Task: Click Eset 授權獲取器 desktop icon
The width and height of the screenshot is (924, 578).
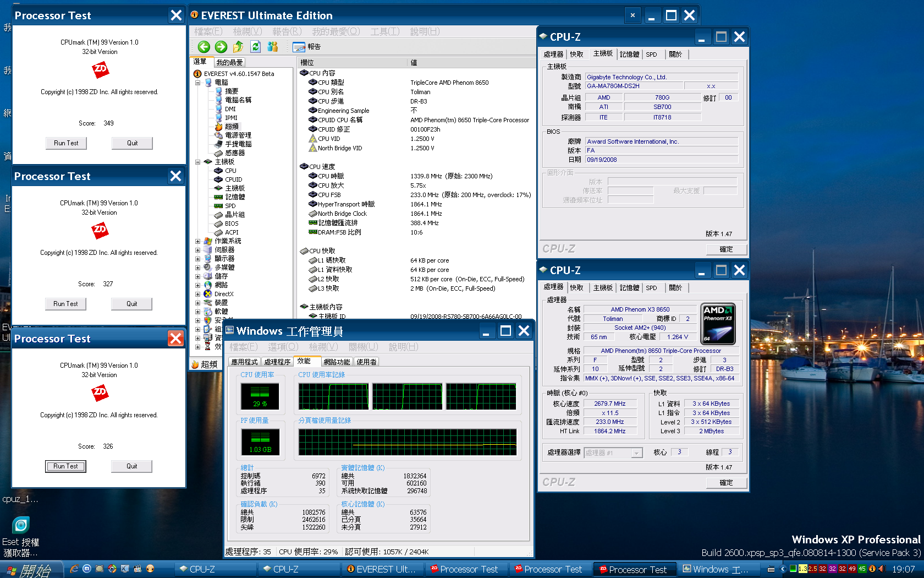Action: click(20, 536)
